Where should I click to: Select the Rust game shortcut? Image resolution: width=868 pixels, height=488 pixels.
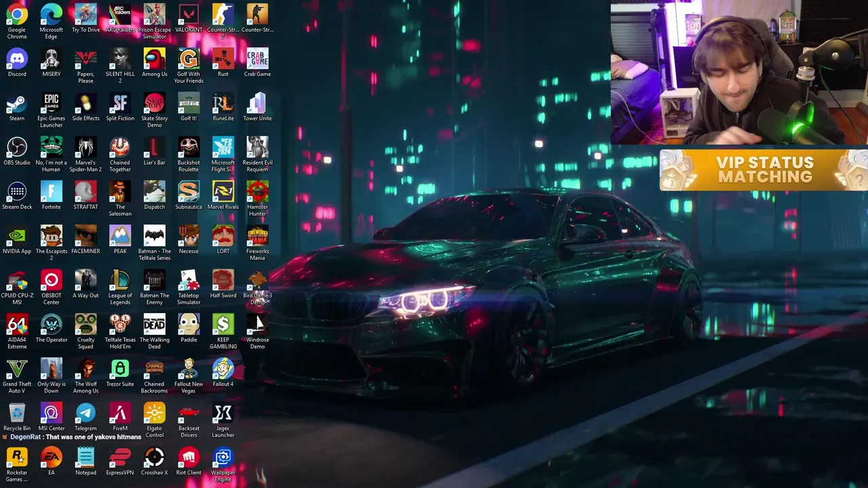[223, 62]
